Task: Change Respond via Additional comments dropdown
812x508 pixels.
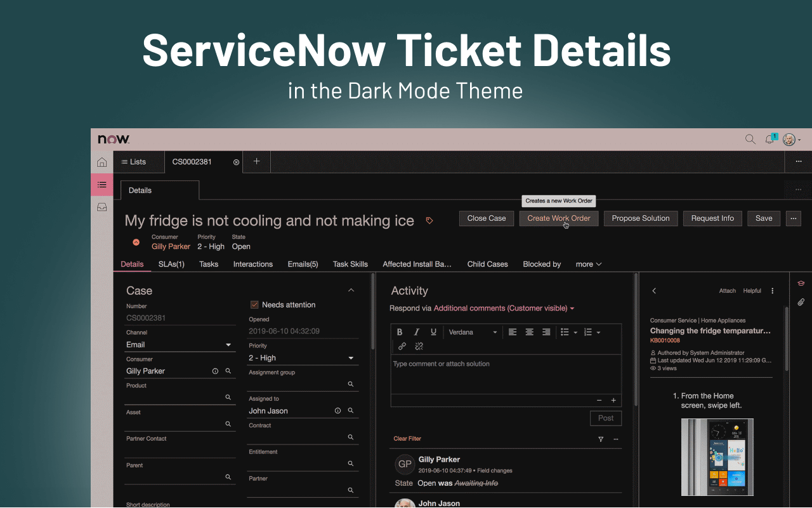Action: coord(504,308)
